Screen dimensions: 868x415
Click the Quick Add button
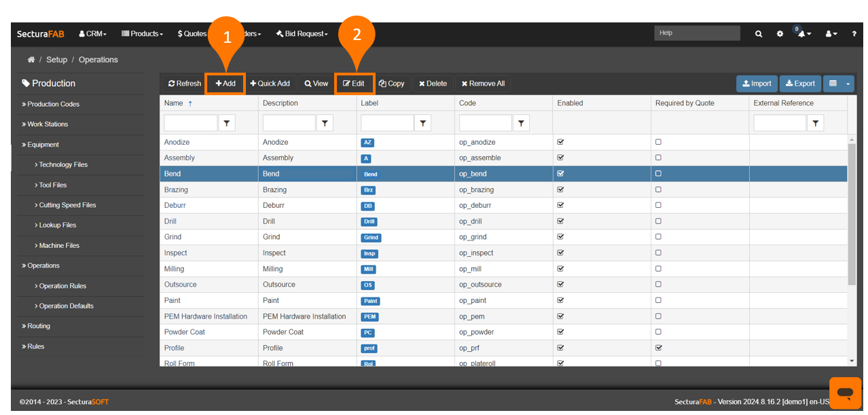[x=270, y=84]
